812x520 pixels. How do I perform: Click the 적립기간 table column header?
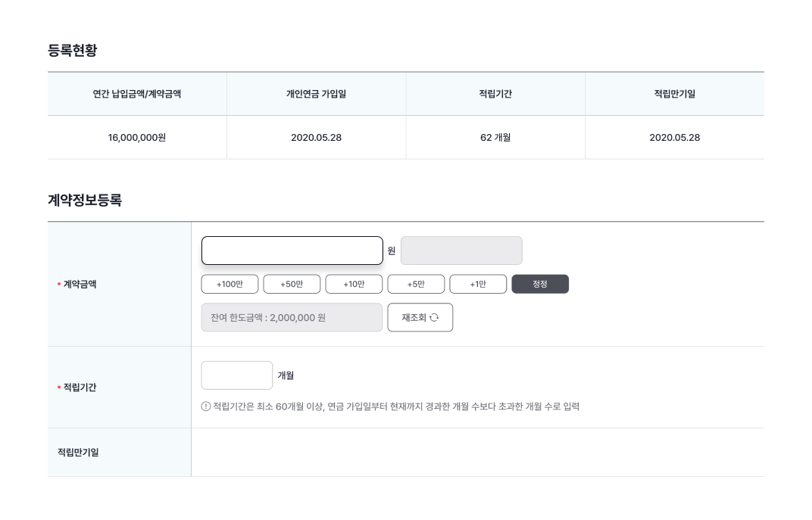(x=495, y=94)
